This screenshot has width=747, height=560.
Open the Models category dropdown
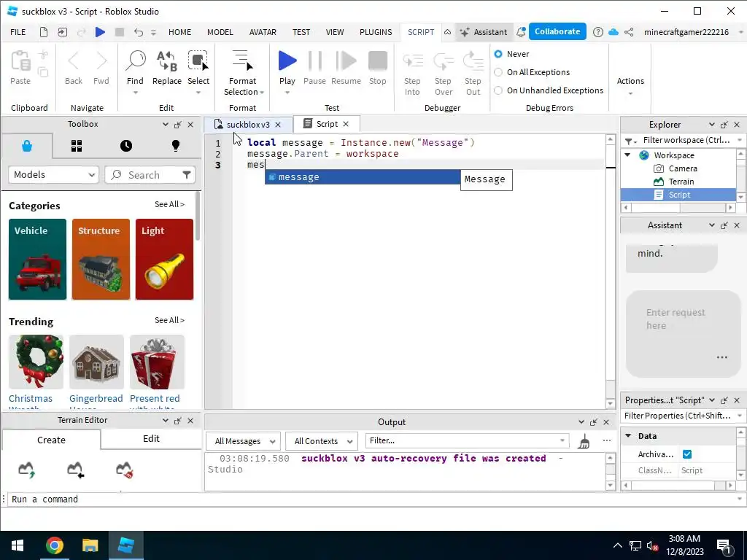[x=53, y=175]
